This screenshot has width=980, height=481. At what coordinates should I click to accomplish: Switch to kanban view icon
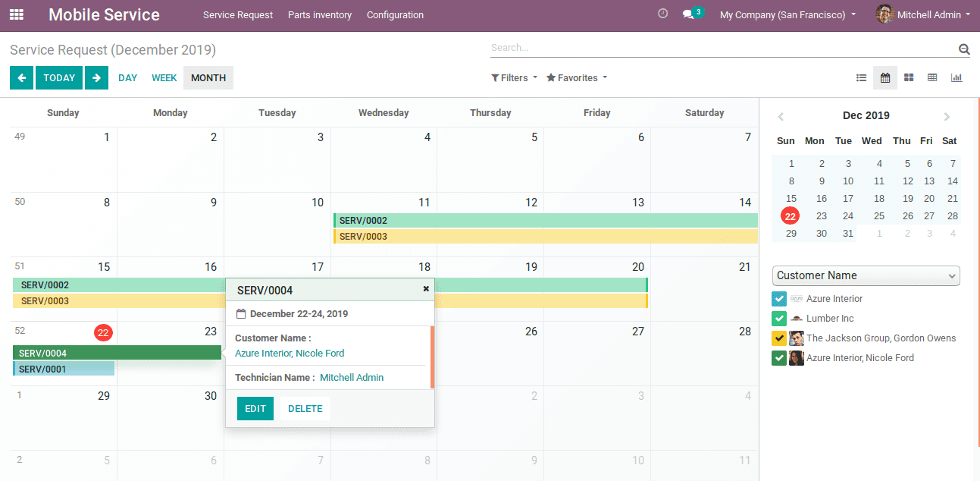(909, 77)
